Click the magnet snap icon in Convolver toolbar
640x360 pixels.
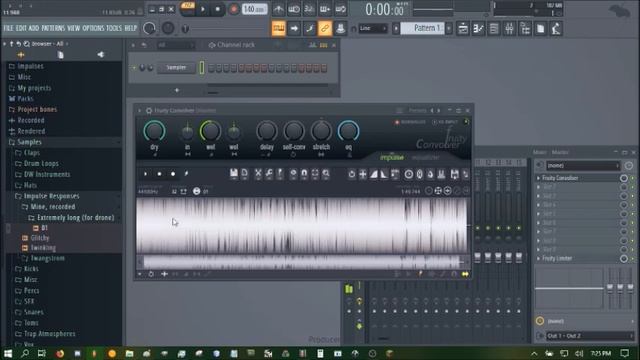304,174
